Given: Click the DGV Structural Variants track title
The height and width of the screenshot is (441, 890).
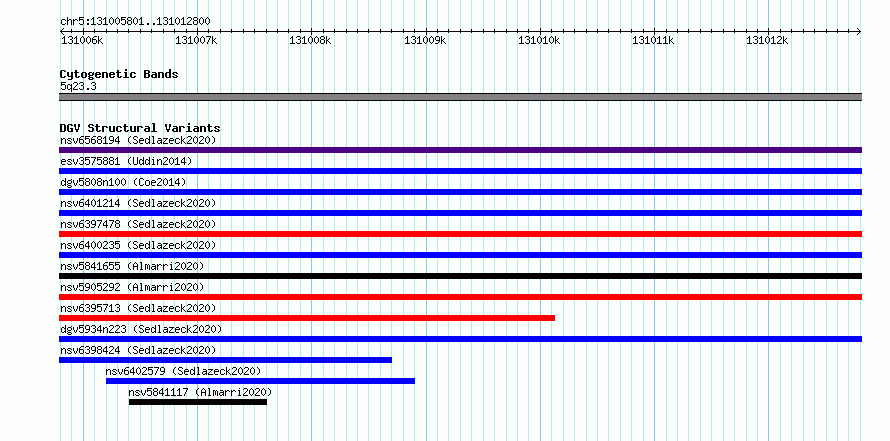Looking at the screenshot, I should 140,128.
